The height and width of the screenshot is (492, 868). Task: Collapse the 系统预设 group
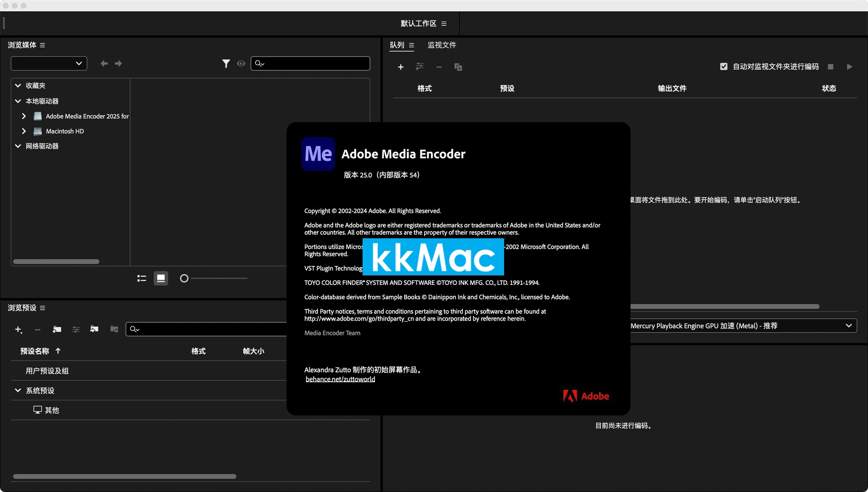[x=18, y=391]
